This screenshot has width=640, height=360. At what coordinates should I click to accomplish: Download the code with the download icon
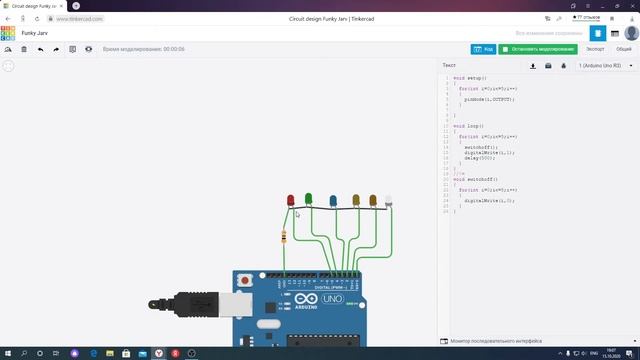[533, 66]
